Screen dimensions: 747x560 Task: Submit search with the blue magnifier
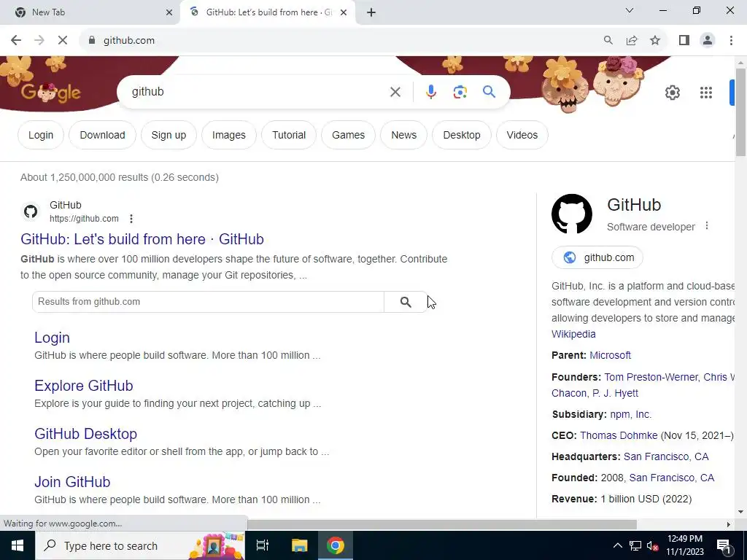pyautogui.click(x=489, y=91)
